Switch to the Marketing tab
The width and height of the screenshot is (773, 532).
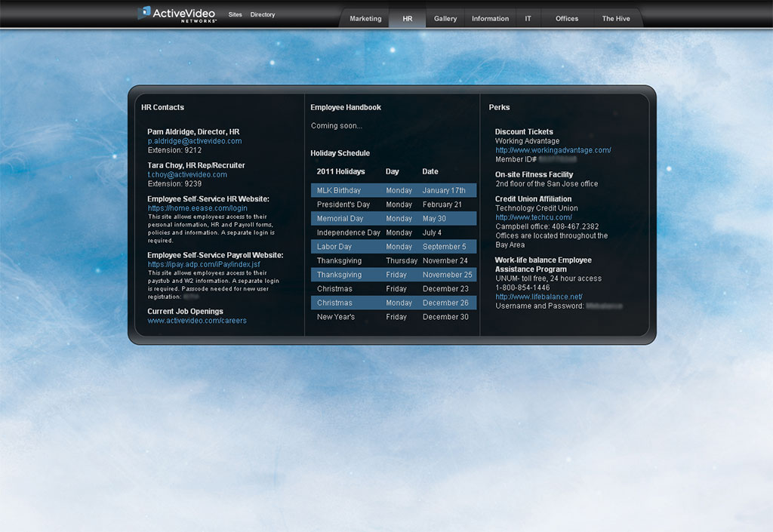365,19
